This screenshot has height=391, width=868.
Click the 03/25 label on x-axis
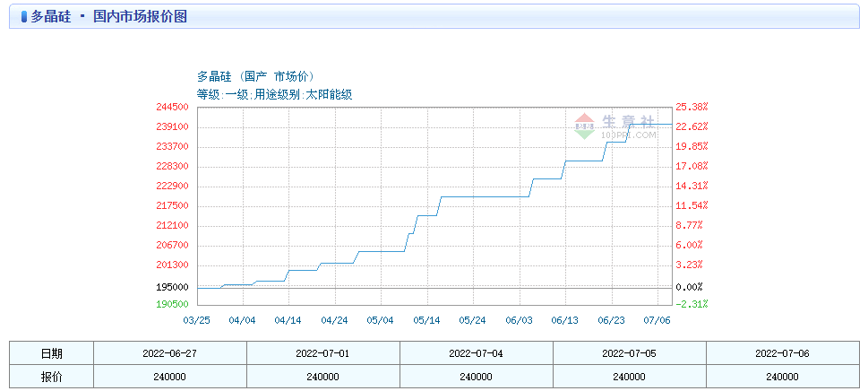pyautogui.click(x=196, y=319)
